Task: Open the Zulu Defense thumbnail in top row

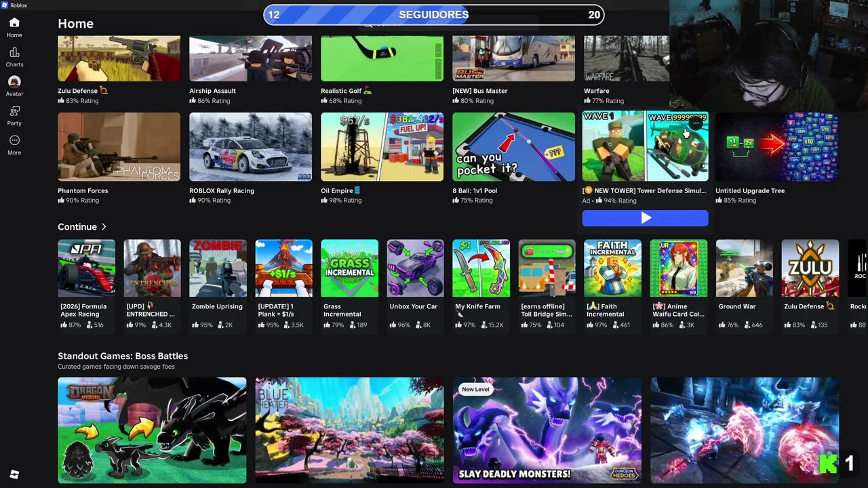Action: click(119, 58)
